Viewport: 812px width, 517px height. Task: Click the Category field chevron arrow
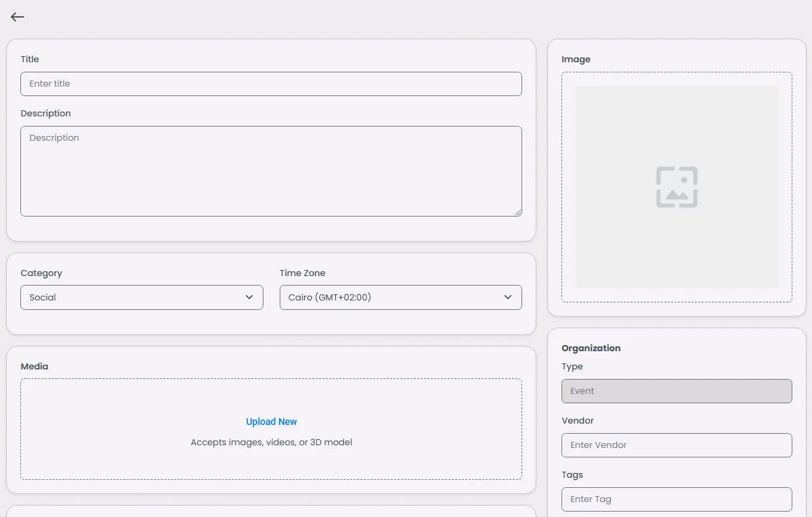[249, 297]
